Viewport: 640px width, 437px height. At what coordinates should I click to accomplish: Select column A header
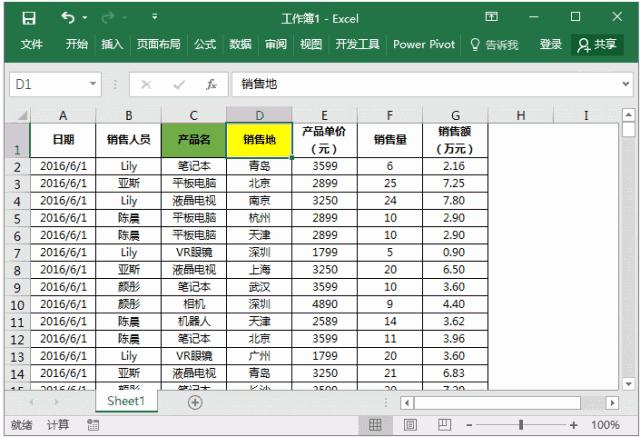(x=63, y=115)
